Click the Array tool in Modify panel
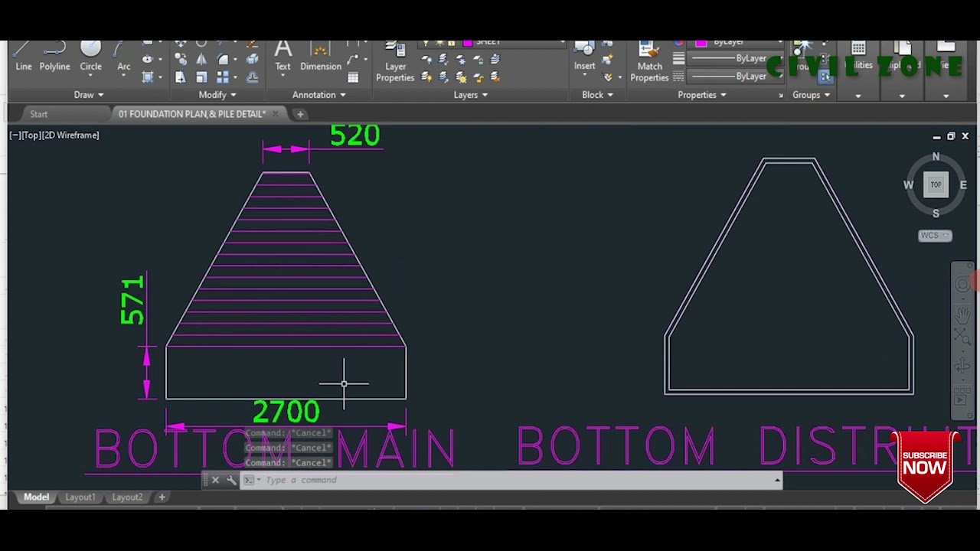The height and width of the screenshot is (551, 980). coord(223,77)
